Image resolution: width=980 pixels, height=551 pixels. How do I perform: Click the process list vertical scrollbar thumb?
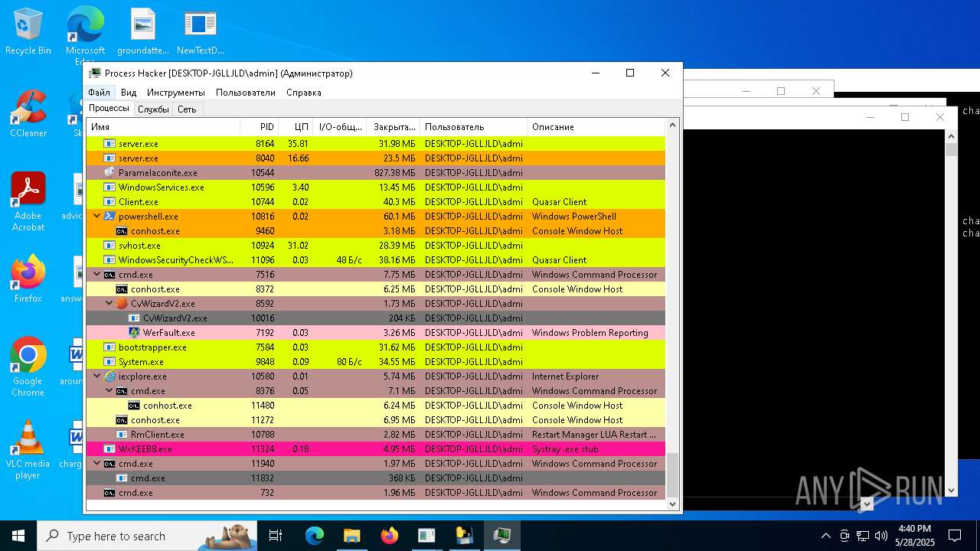point(673,474)
